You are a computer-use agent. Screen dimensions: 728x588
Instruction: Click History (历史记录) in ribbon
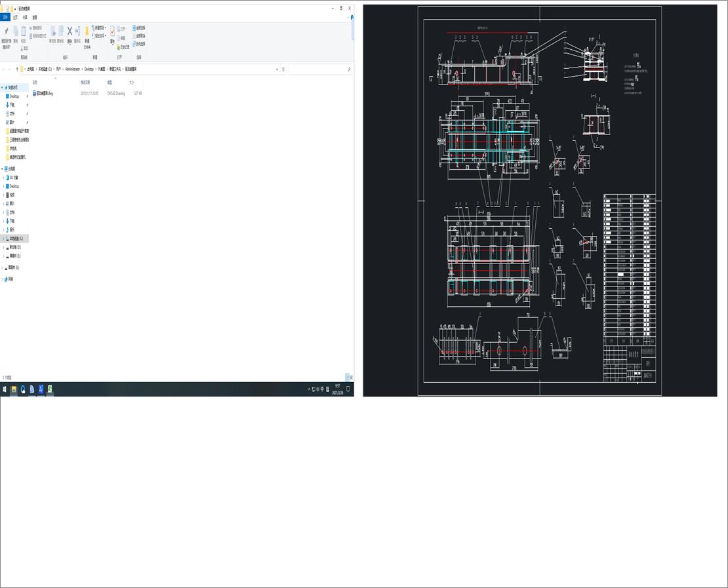point(123,47)
